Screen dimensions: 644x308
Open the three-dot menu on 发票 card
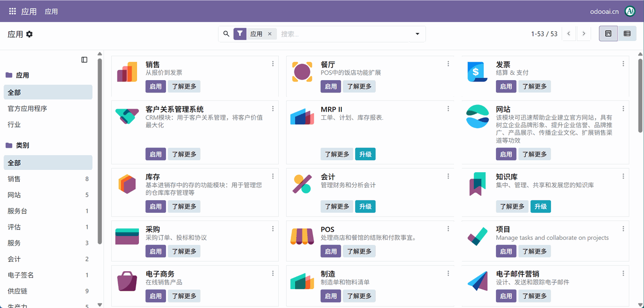pyautogui.click(x=623, y=64)
